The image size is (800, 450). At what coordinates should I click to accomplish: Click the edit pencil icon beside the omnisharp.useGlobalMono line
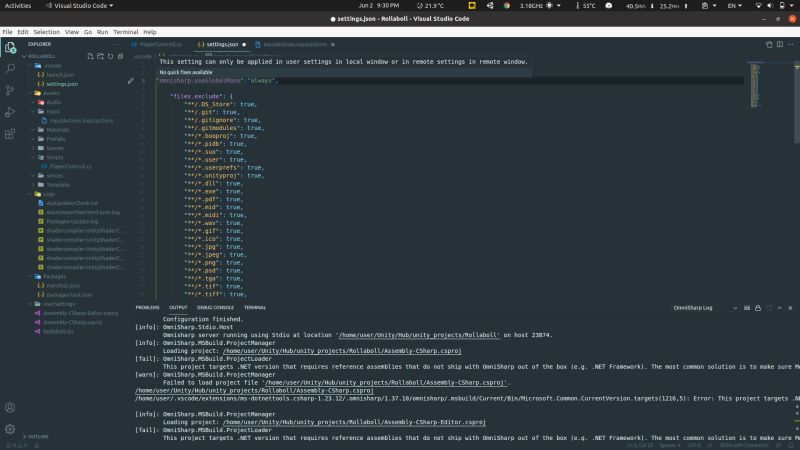pyautogui.click(x=131, y=81)
